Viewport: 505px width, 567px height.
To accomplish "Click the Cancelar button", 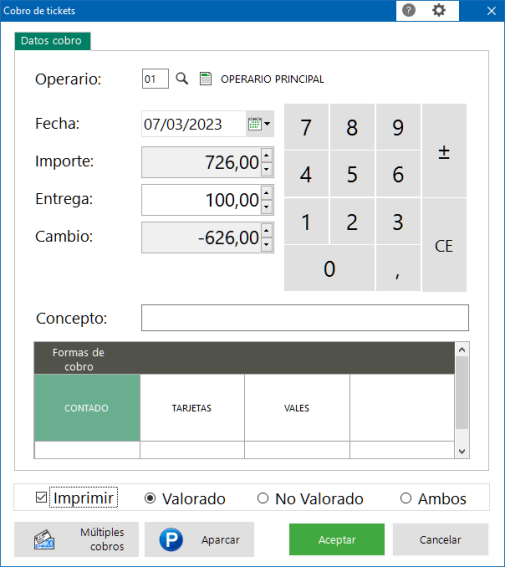I will tap(440, 540).
